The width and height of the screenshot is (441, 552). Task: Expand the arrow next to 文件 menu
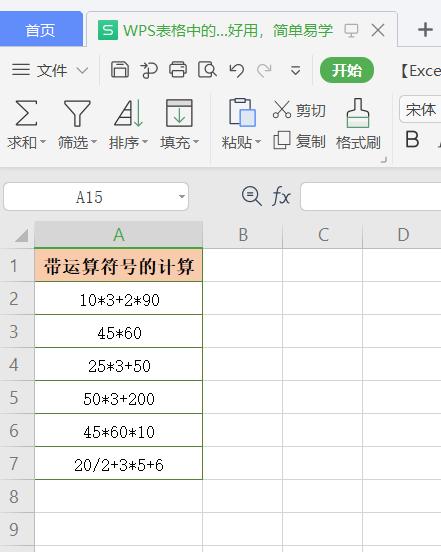82,70
